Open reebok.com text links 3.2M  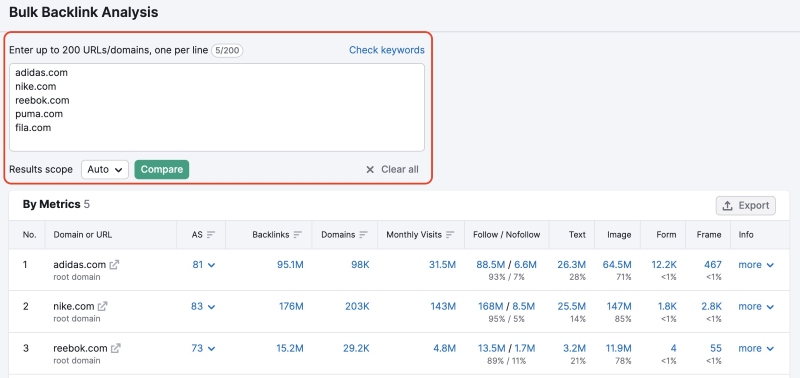pos(574,348)
